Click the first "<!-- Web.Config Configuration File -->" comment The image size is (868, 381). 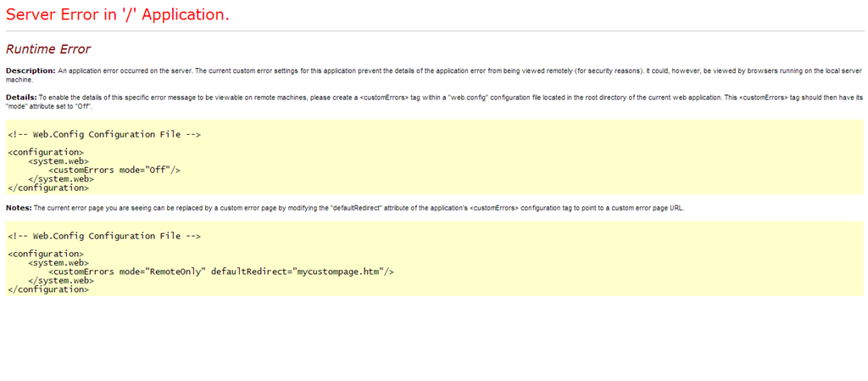[x=104, y=135]
